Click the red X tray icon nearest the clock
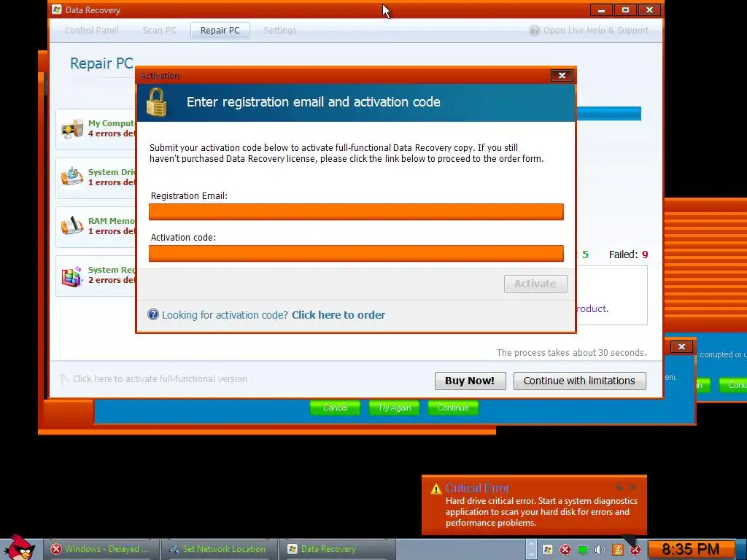The height and width of the screenshot is (560, 747). [x=635, y=550]
